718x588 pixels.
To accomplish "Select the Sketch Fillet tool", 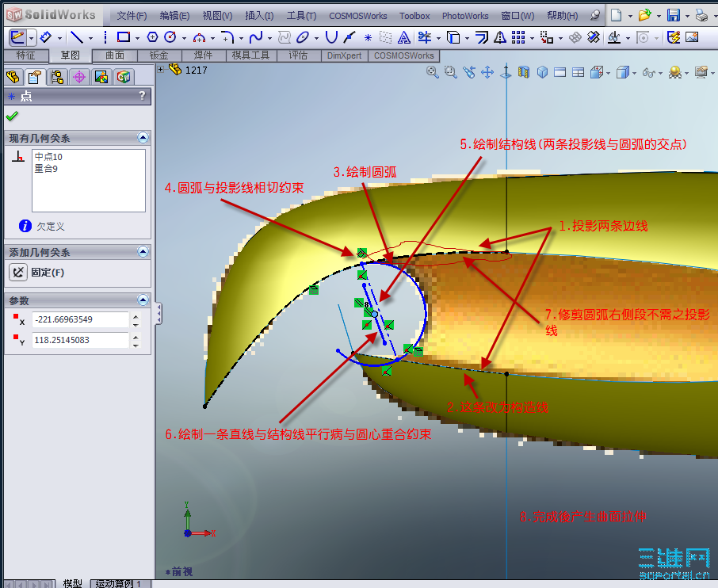I will point(227,37).
